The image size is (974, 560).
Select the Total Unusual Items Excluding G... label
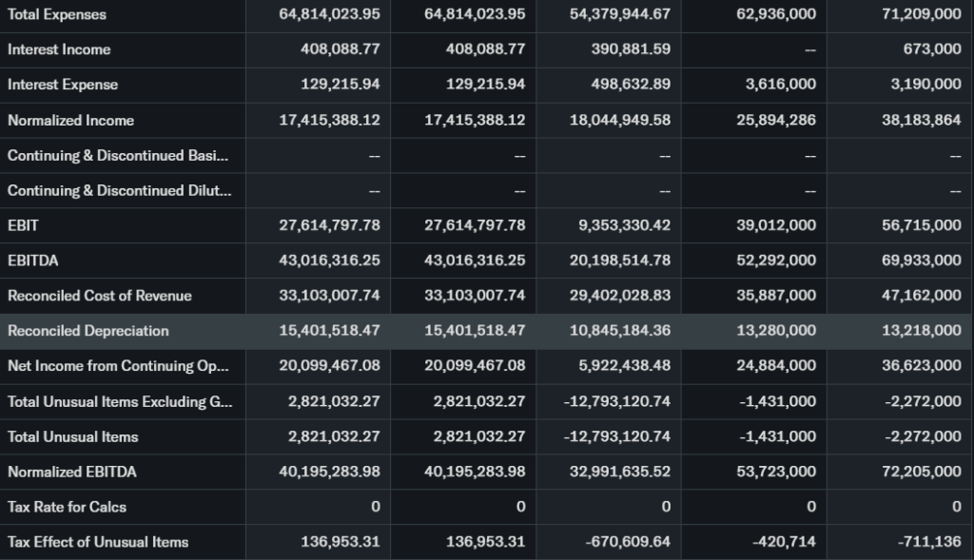pyautogui.click(x=119, y=401)
